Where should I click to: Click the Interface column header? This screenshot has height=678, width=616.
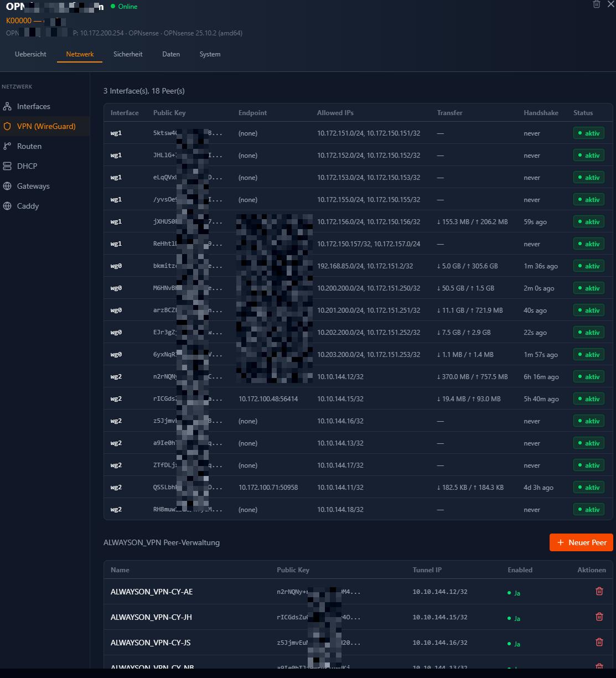tap(125, 113)
